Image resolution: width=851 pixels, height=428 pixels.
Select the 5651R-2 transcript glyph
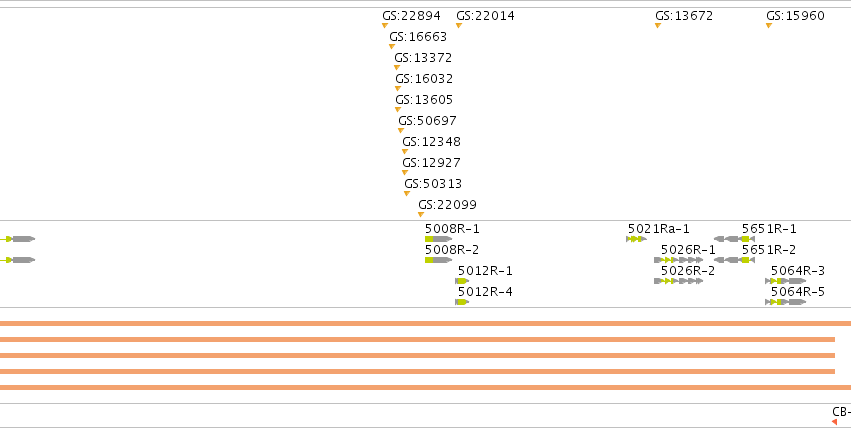point(734,260)
